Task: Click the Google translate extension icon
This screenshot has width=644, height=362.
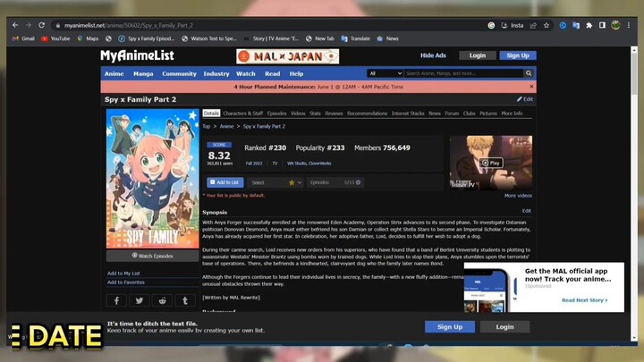Action: coord(576,25)
